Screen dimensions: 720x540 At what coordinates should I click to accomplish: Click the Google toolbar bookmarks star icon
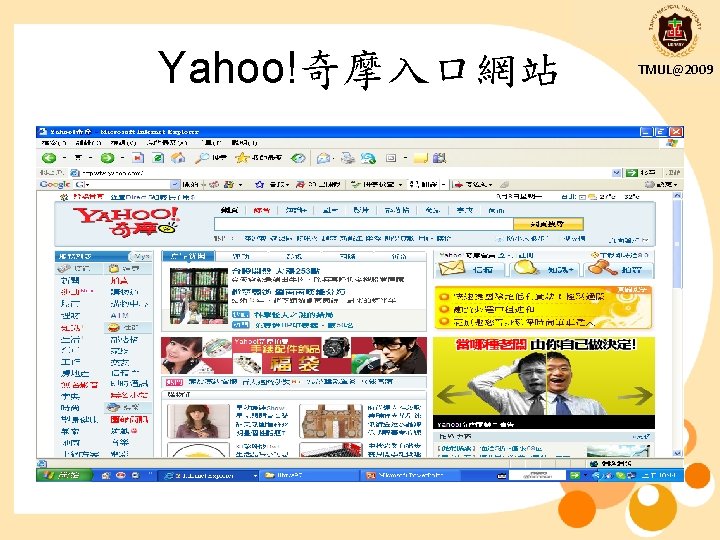click(259, 184)
